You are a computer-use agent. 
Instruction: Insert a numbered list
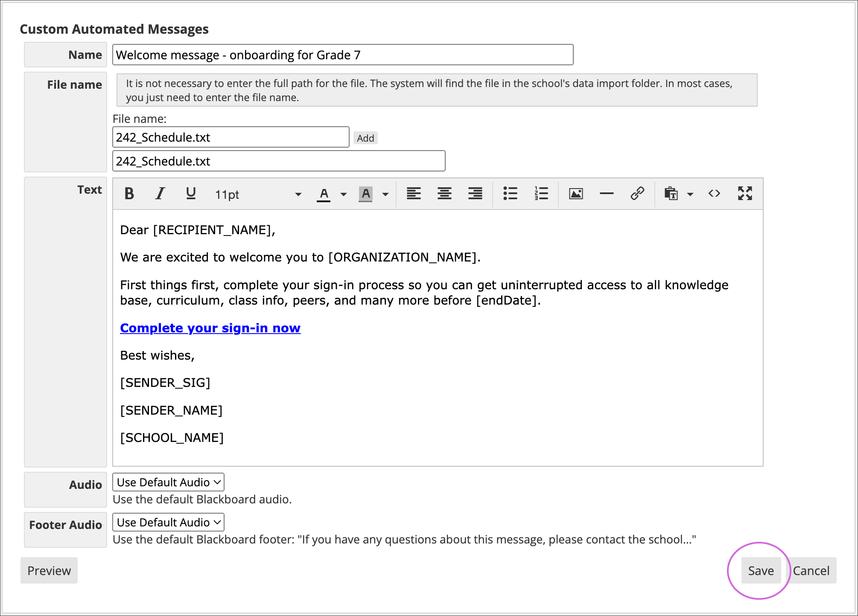point(541,194)
